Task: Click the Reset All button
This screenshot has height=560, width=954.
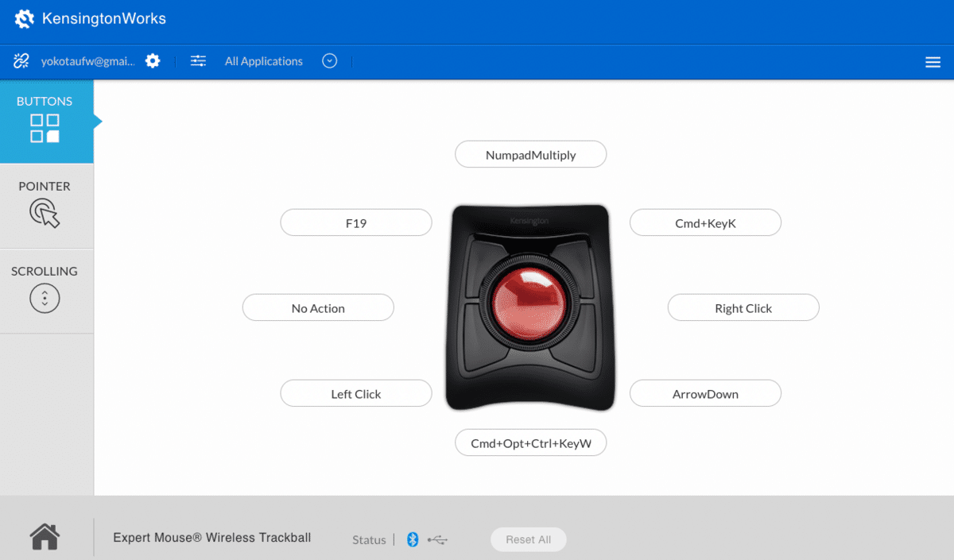Action: [529, 539]
